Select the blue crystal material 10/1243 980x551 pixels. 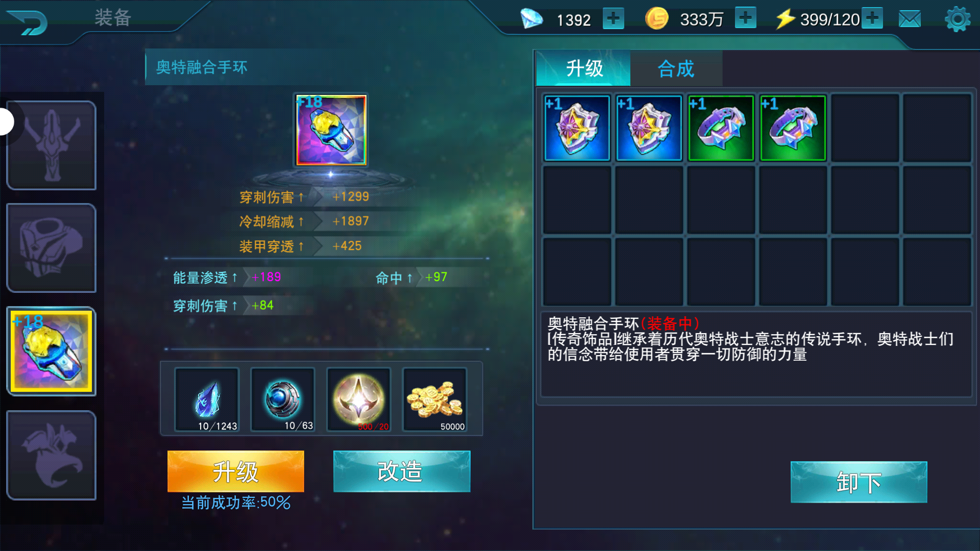click(207, 399)
